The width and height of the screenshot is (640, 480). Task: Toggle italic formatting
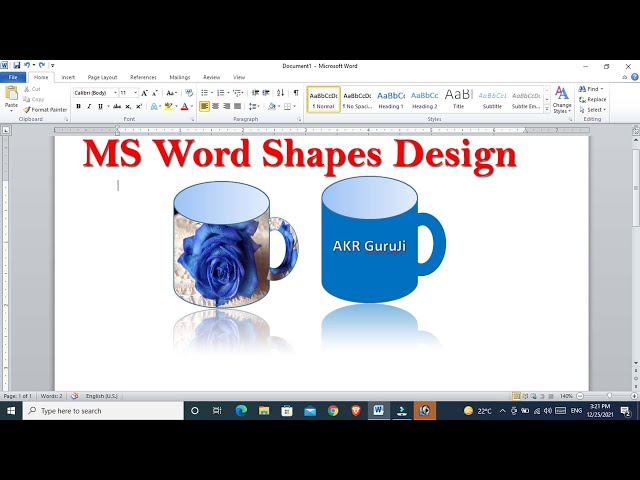click(x=89, y=107)
